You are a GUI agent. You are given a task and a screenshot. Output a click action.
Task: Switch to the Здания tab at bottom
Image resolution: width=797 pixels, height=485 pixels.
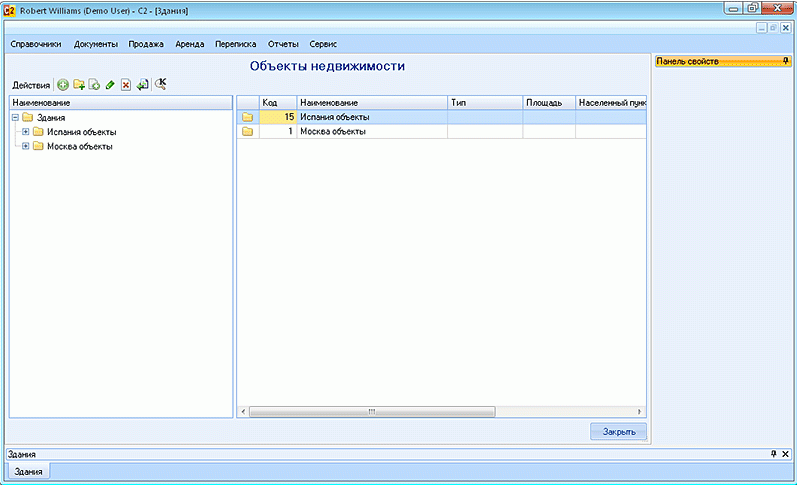click(28, 471)
